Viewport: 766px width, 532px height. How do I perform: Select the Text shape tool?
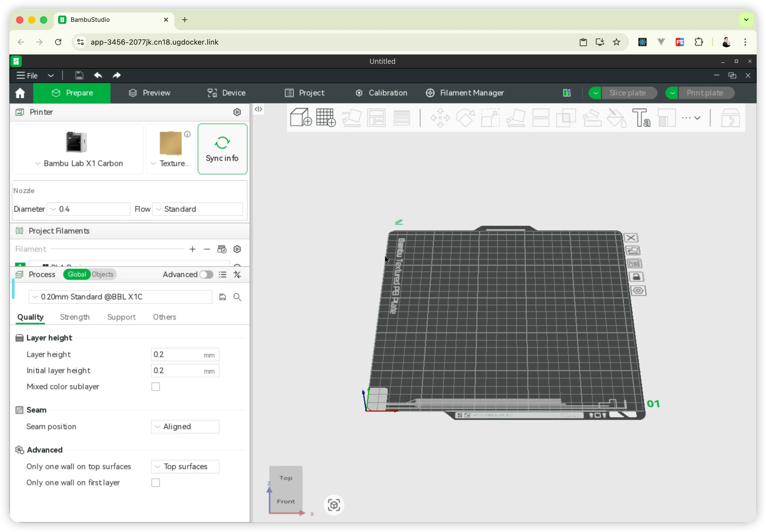pos(641,117)
